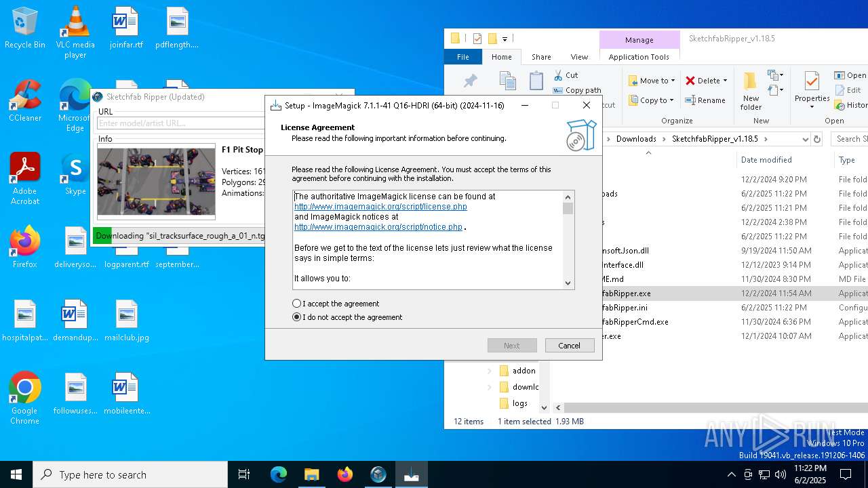This screenshot has height=488, width=868.
Task: Open the Properties dropdown arrow in Explorer ribbon
Action: pyautogui.click(x=812, y=107)
